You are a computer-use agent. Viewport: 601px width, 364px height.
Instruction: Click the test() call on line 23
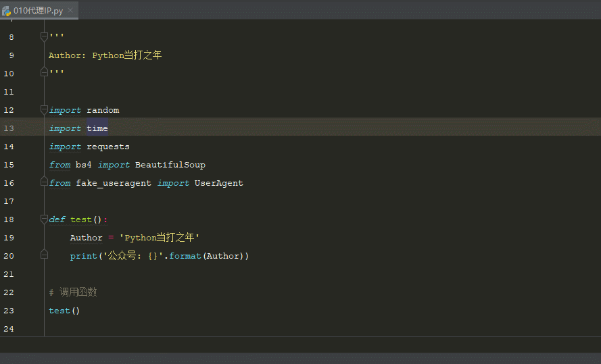click(x=64, y=311)
